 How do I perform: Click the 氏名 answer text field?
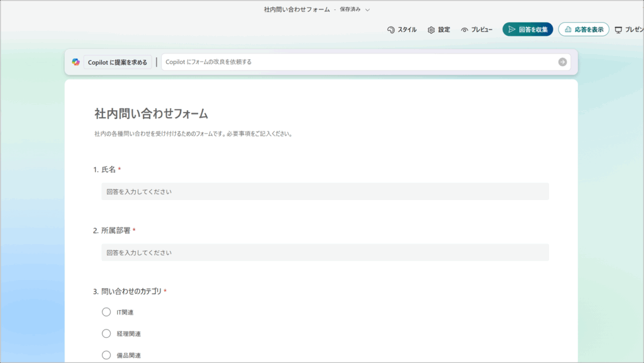325,191
